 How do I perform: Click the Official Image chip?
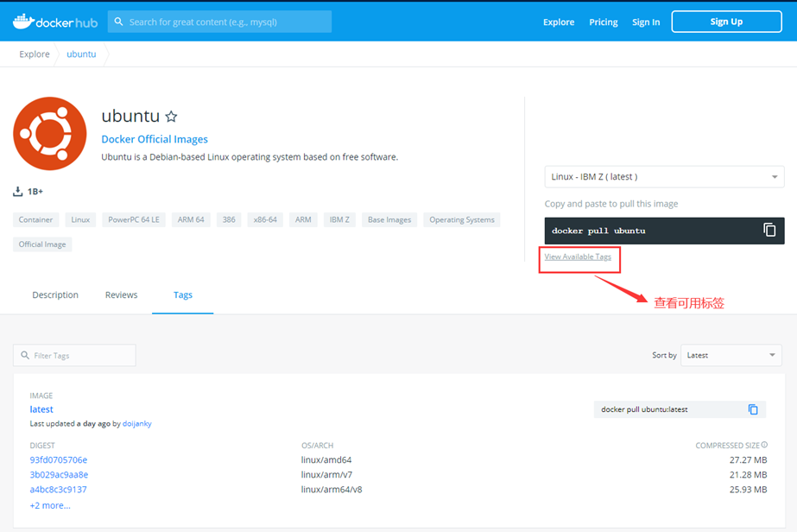[42, 244]
